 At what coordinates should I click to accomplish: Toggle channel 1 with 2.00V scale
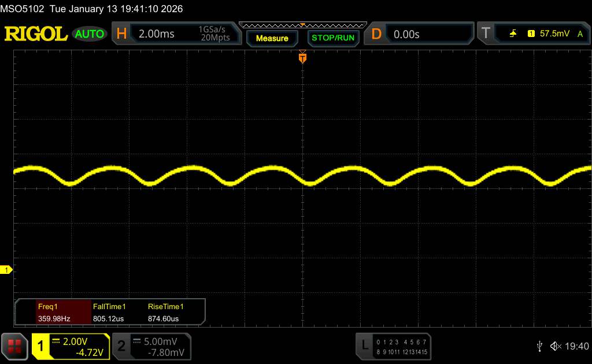tap(70, 346)
